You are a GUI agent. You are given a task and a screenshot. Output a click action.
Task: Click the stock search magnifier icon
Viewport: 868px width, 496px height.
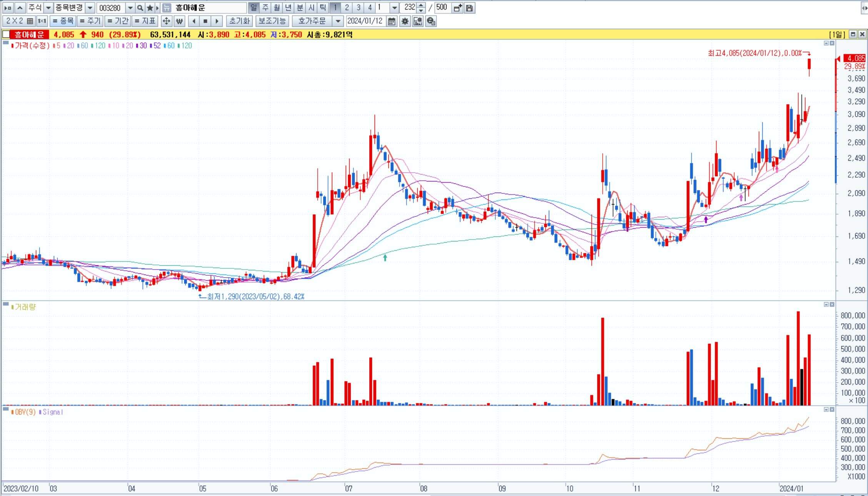point(140,8)
